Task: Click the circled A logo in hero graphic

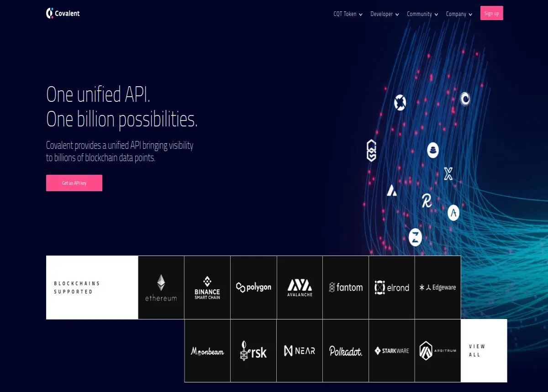Action: (x=453, y=212)
